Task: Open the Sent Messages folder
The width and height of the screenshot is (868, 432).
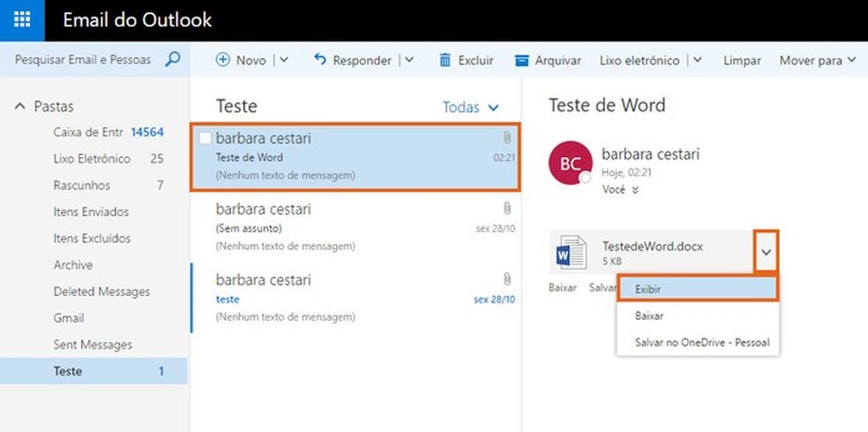Action: (94, 345)
